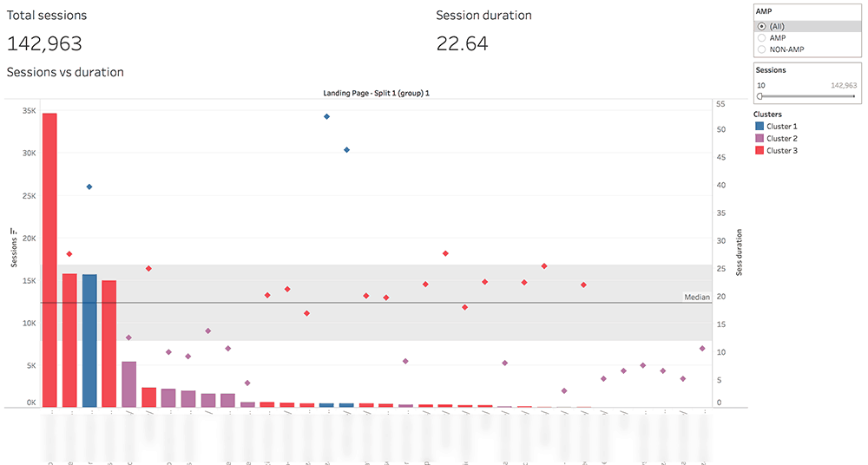This screenshot has height=465, width=868.
Task: Click the Total sessions value 142,963
Action: pyautogui.click(x=44, y=43)
